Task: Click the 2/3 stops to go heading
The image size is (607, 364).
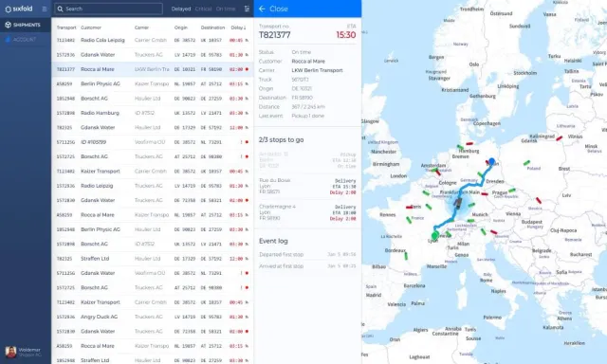Action: tap(281, 139)
